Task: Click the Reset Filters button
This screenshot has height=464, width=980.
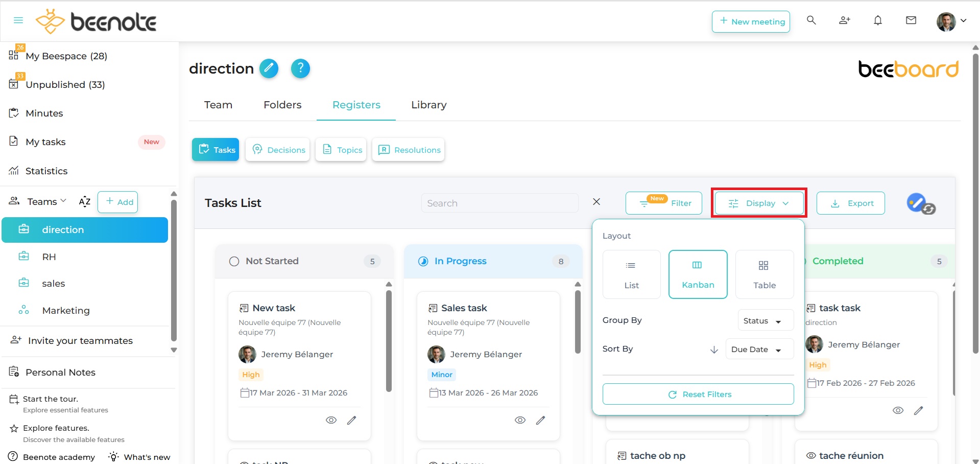Action: point(698,394)
